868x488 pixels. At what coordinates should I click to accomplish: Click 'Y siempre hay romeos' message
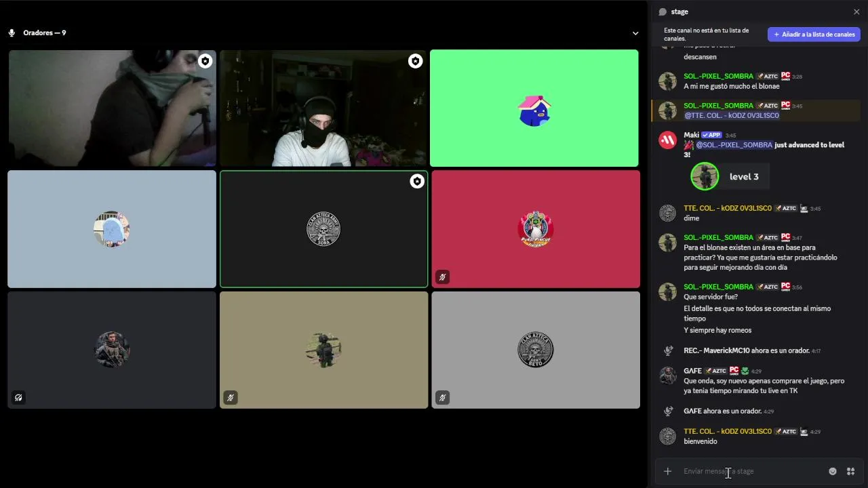tap(717, 330)
